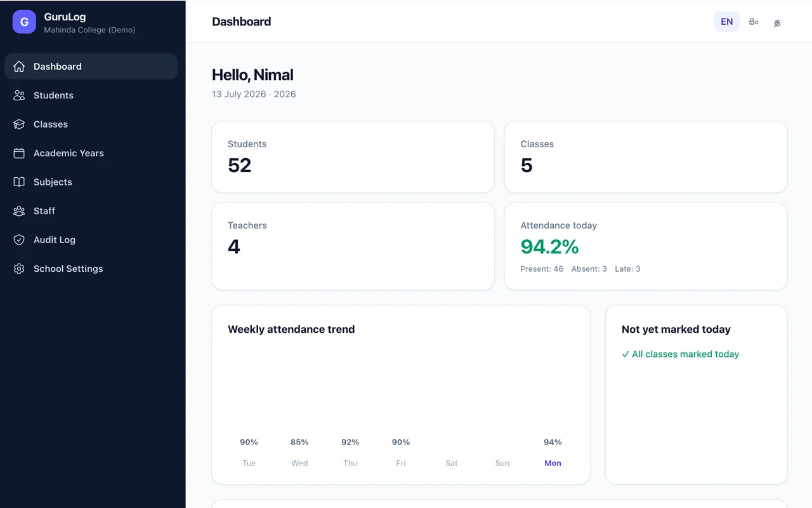Click the "Absent: 3" text
The width and height of the screenshot is (812, 508).
coord(589,269)
